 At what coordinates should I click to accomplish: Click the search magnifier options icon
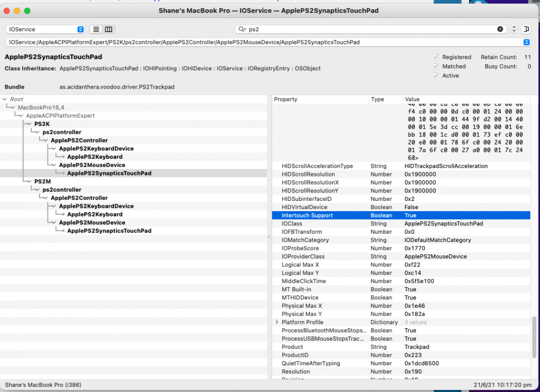click(242, 29)
